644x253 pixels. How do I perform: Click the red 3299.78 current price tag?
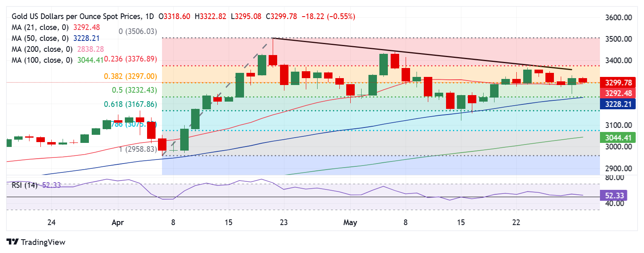(618, 83)
